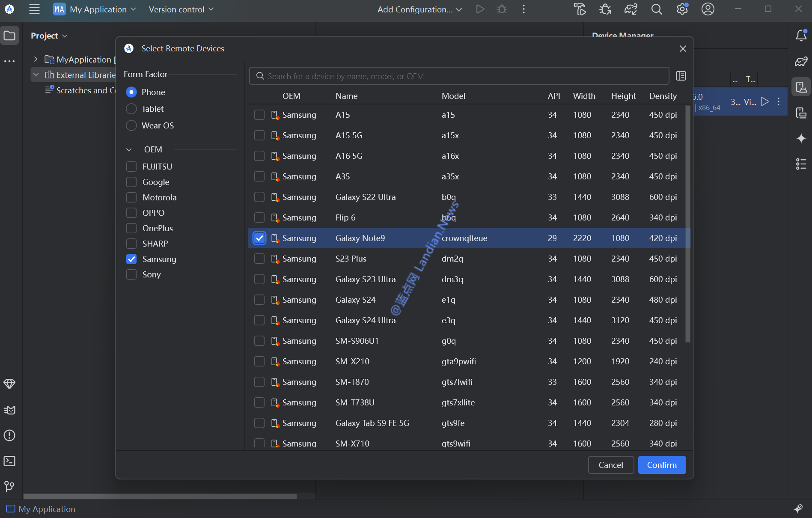Viewport: 812px width, 518px height.
Task: Open the Terminal tool window
Action: 9,461
